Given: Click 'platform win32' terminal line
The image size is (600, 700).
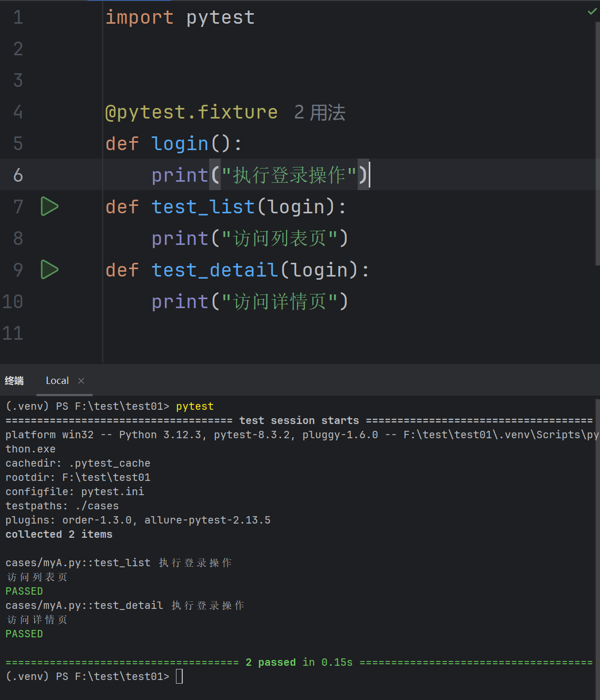Looking at the screenshot, I should (302, 435).
